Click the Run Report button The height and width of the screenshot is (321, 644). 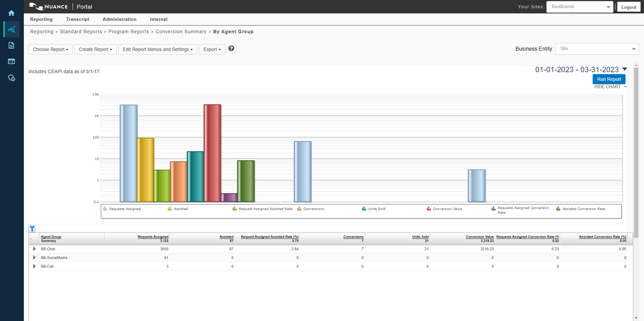click(609, 79)
